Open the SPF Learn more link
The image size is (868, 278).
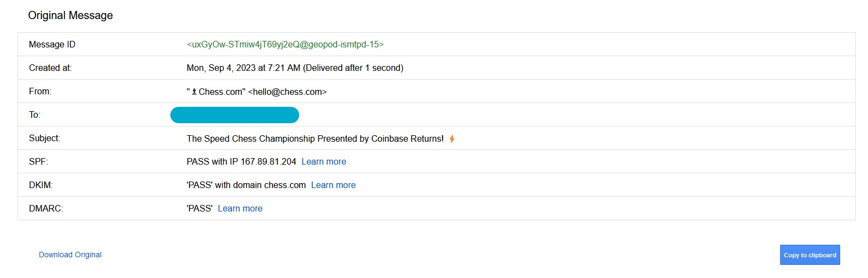(x=324, y=162)
